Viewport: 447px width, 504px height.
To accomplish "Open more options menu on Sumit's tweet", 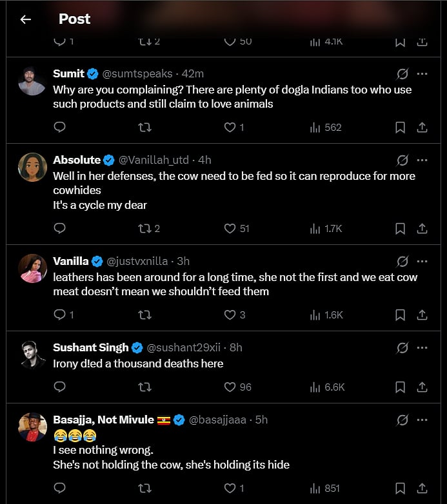I will pyautogui.click(x=422, y=73).
